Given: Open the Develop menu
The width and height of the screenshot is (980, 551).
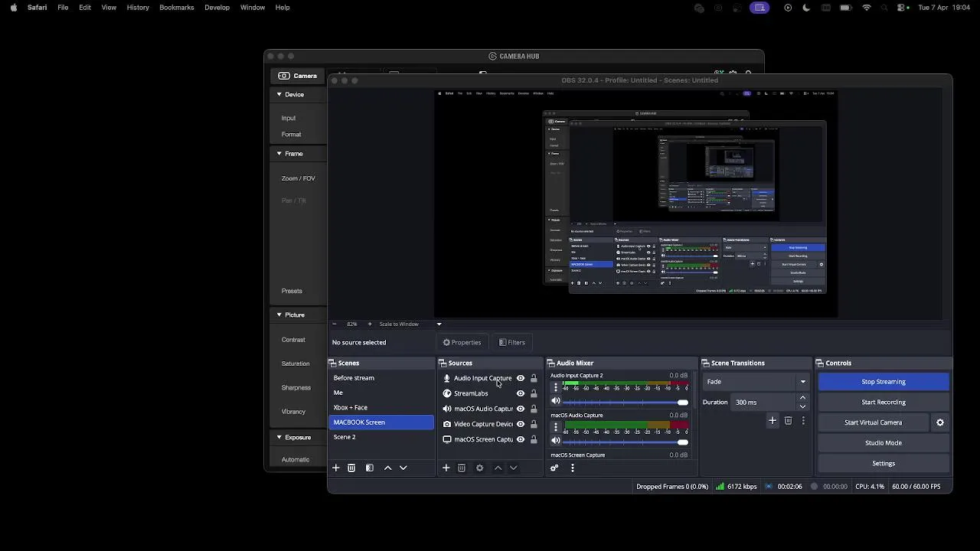Looking at the screenshot, I should pos(217,8).
